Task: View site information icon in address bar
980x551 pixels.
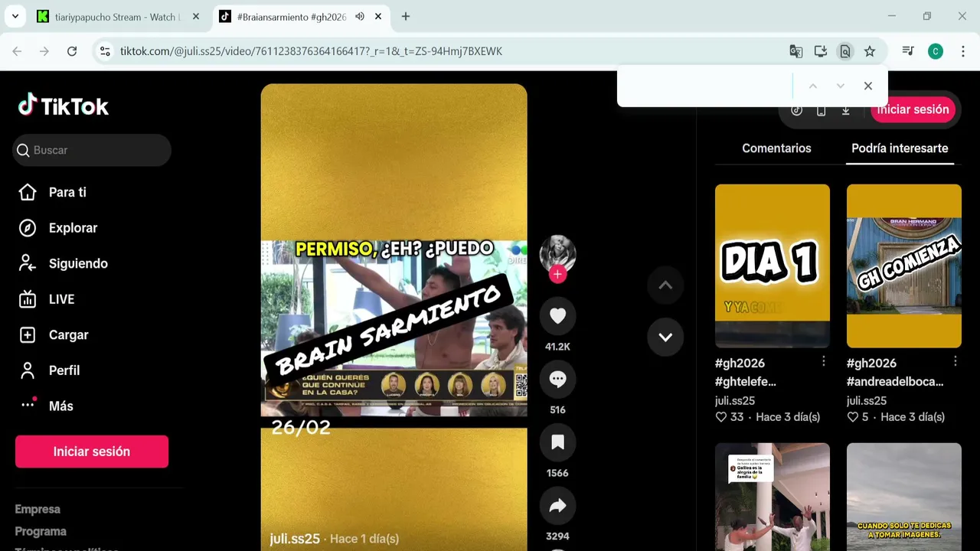Action: tap(106, 51)
